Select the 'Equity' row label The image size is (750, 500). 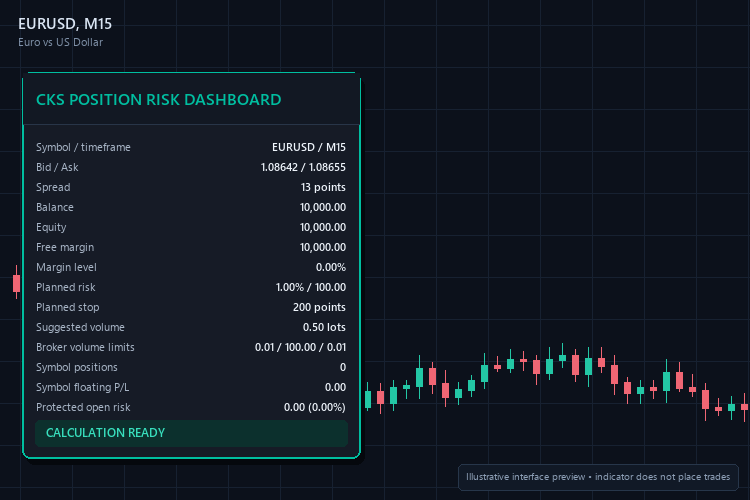pyautogui.click(x=51, y=227)
